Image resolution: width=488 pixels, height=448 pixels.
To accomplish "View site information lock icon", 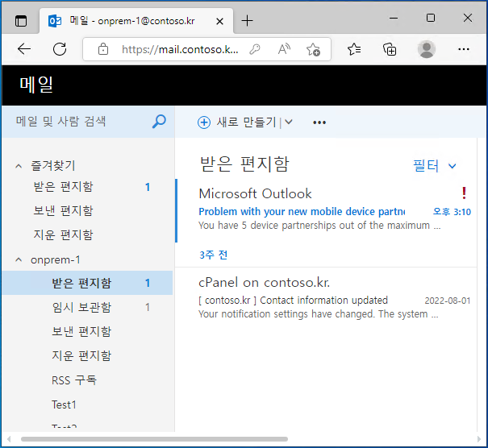I will (x=103, y=49).
